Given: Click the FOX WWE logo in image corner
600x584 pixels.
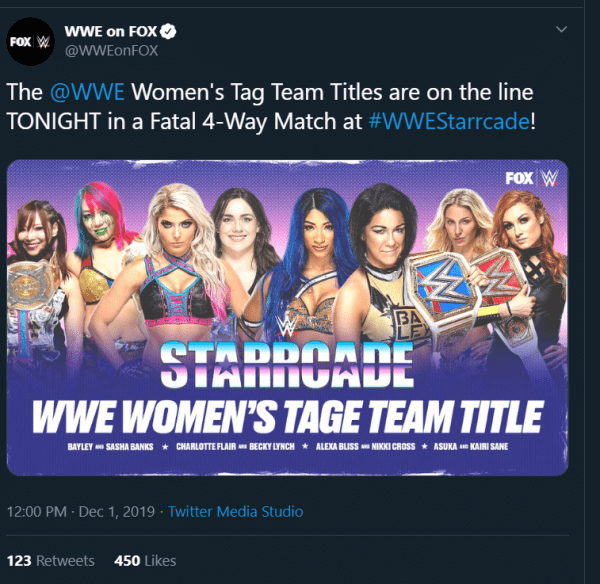Looking at the screenshot, I should click(x=532, y=178).
